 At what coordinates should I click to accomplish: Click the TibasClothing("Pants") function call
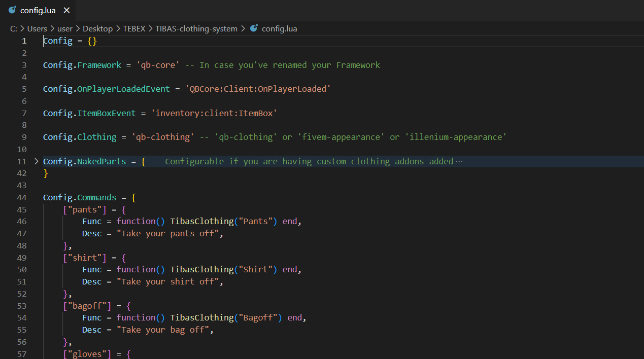point(223,221)
